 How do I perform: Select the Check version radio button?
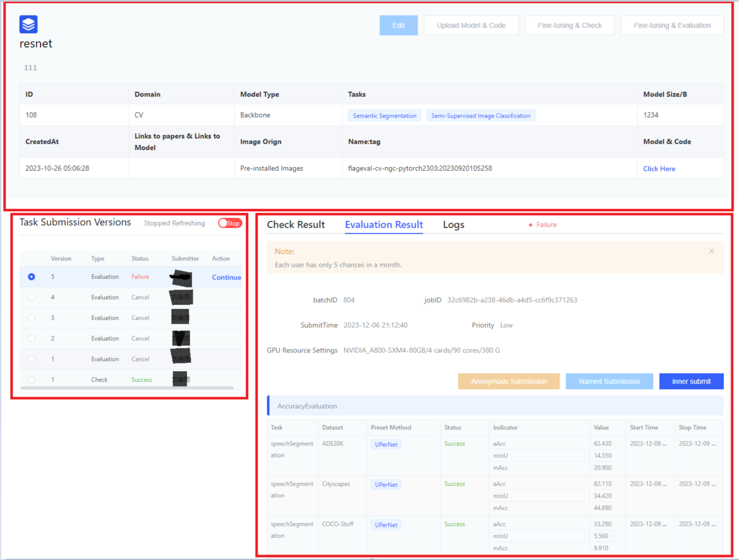(x=31, y=380)
